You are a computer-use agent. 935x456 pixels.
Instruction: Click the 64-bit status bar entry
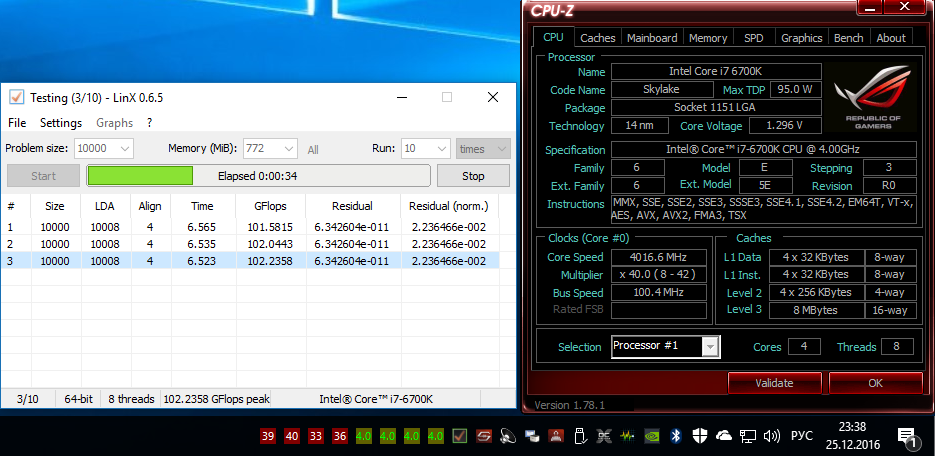tap(79, 399)
